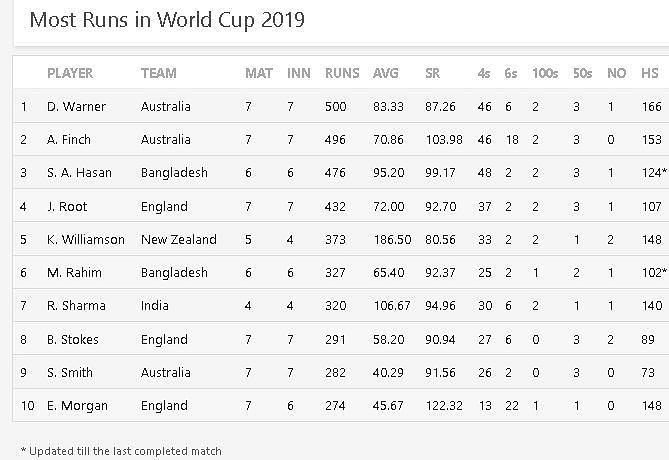Viewport: 669px width, 460px height.
Task: Click the SR column header
Action: (x=432, y=73)
